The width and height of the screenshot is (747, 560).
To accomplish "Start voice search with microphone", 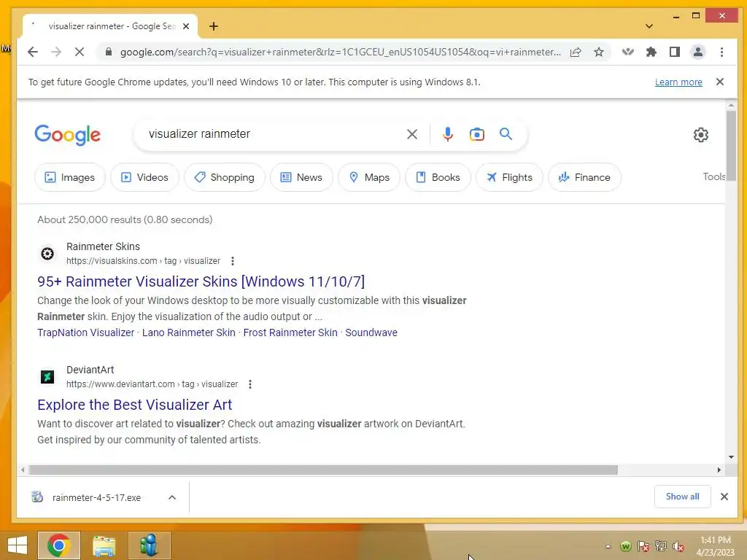I will 447,134.
